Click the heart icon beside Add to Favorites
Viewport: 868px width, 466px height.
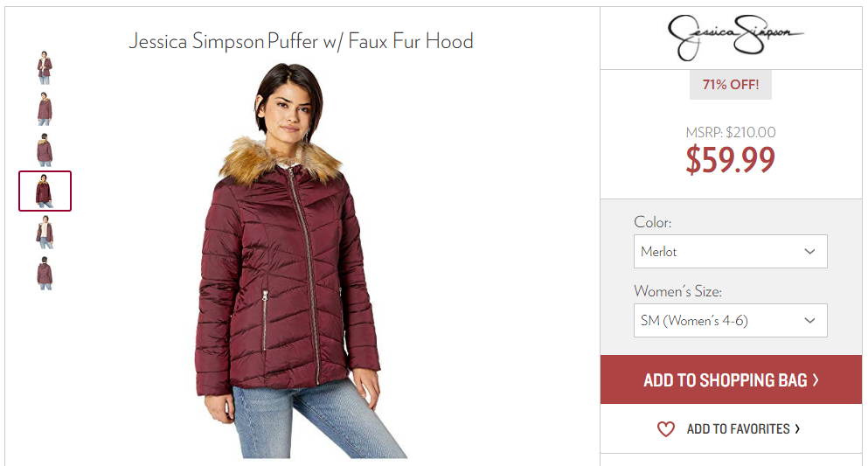point(666,429)
